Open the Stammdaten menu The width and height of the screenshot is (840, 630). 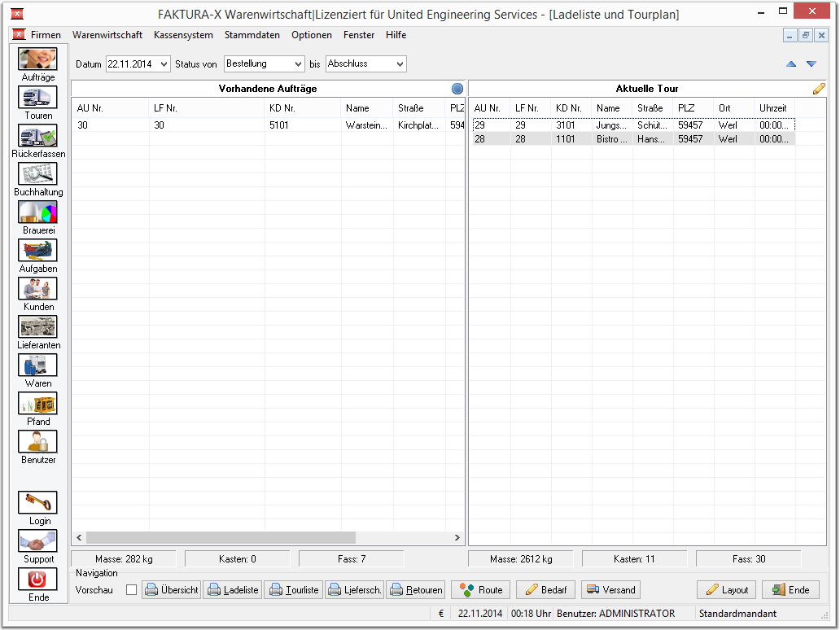click(252, 35)
